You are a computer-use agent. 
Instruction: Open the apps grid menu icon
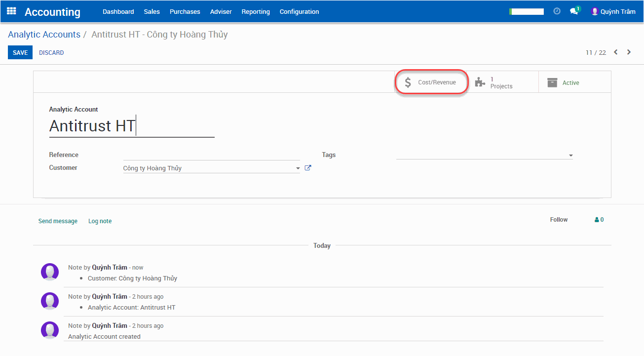click(11, 11)
